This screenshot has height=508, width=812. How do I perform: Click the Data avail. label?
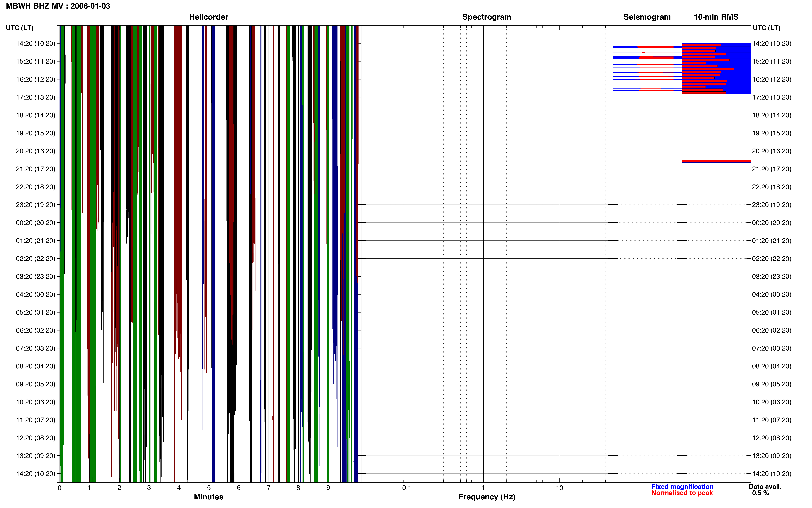[x=765, y=486]
